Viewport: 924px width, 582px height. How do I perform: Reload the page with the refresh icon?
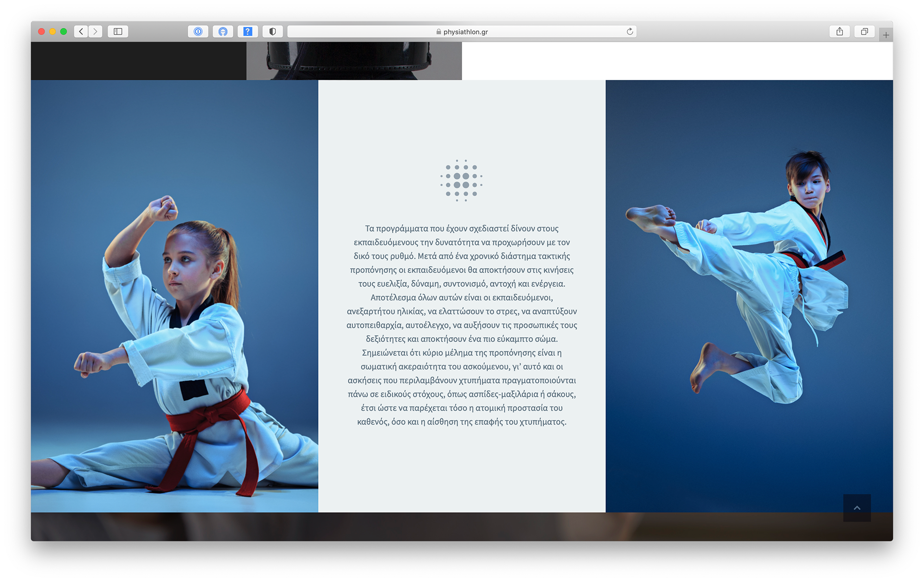coord(629,31)
